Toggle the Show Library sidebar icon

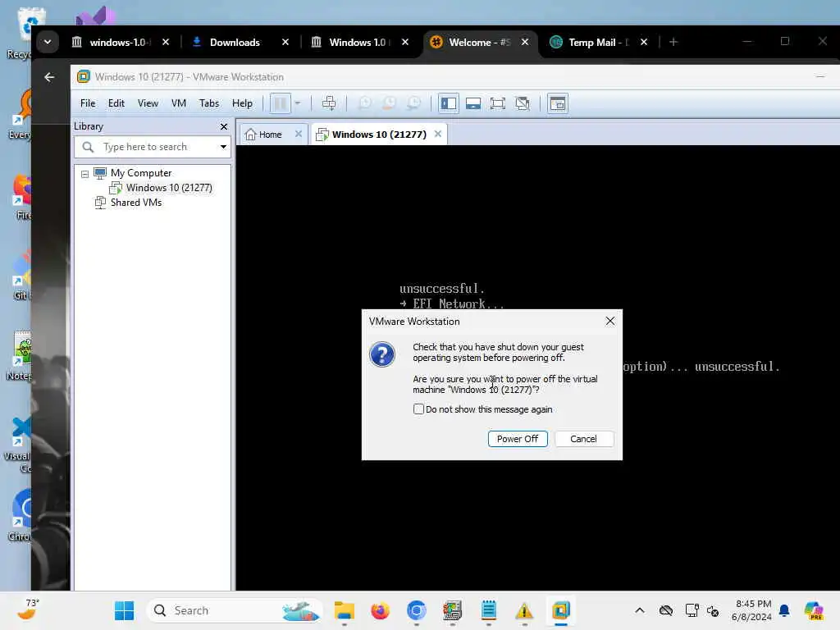[x=449, y=103]
